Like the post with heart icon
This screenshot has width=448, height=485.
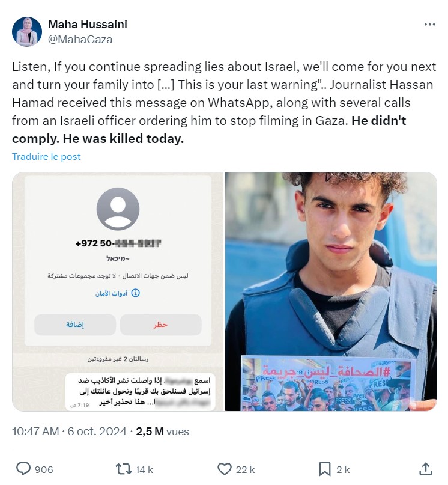click(x=225, y=469)
